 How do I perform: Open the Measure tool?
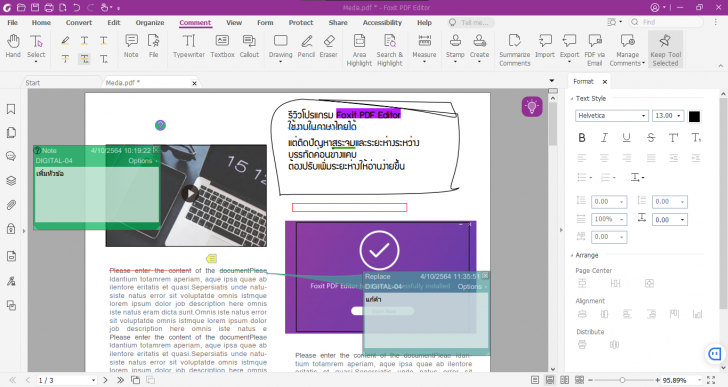424,47
